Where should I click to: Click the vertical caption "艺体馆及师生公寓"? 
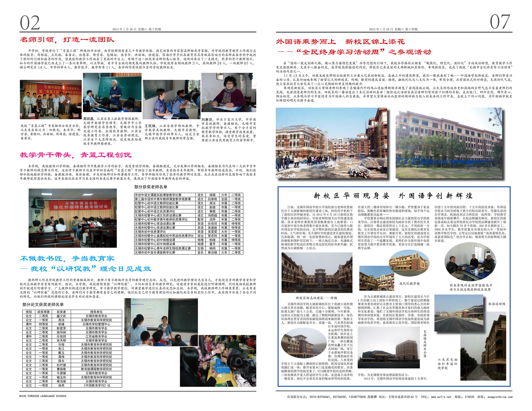(x=425, y=344)
